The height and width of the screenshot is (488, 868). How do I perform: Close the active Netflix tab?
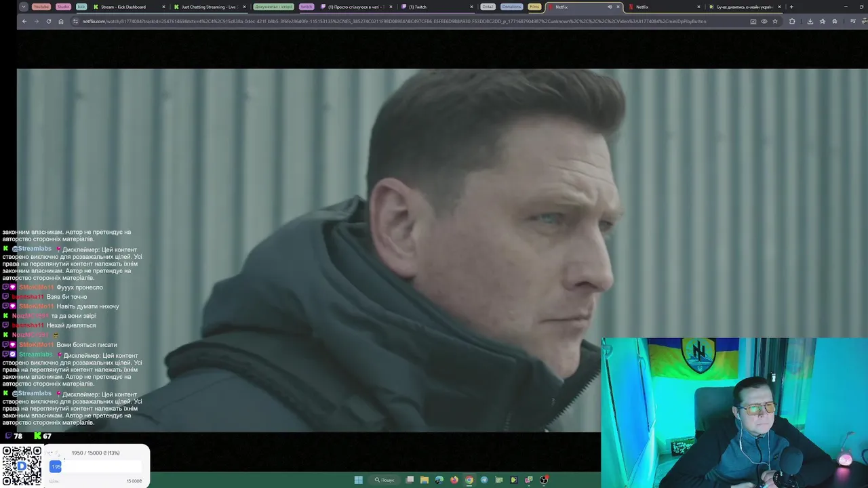[618, 7]
